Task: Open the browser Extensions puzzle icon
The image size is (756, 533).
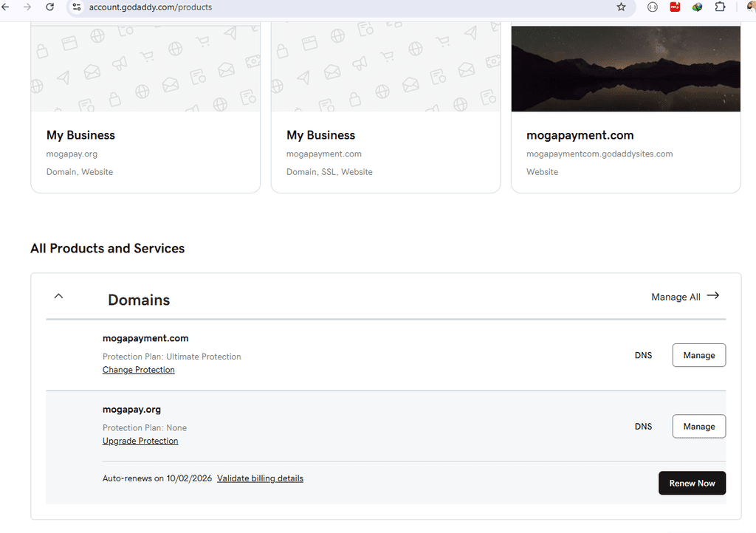Action: coord(720,7)
